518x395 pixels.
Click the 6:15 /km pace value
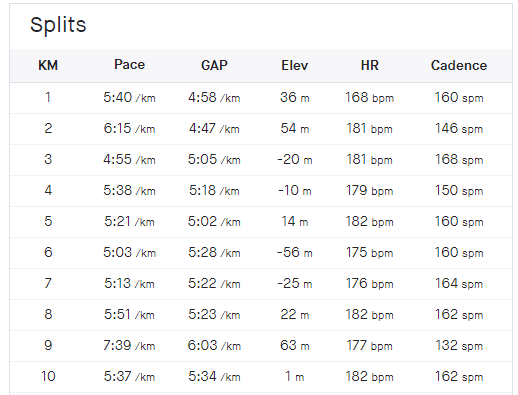129,129
